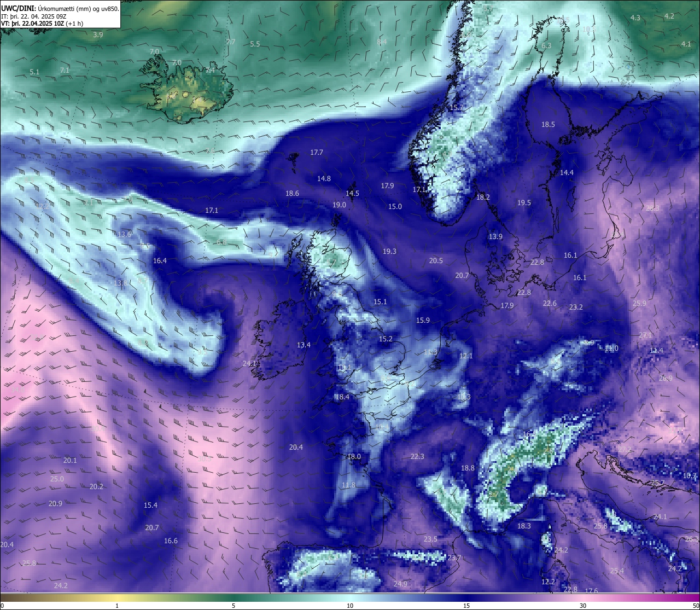Click the 14.5 value near Shetland
700x610 pixels.
[x=352, y=194]
